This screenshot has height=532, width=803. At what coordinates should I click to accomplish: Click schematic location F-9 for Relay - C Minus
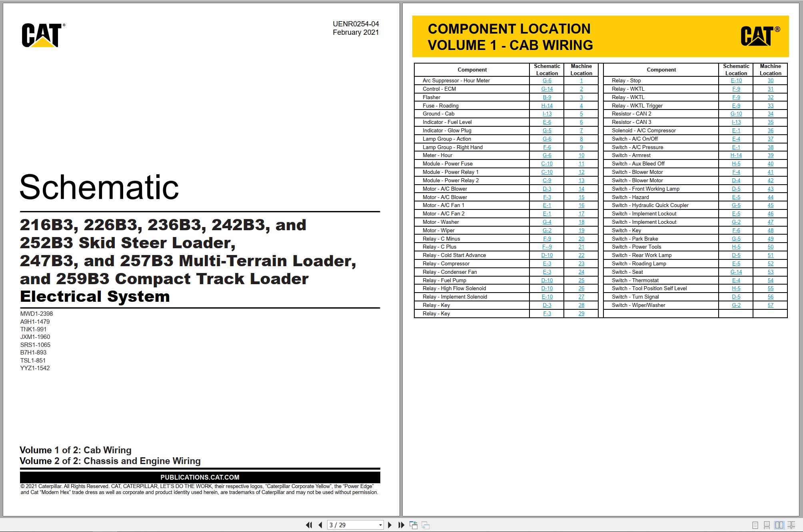pyautogui.click(x=547, y=239)
